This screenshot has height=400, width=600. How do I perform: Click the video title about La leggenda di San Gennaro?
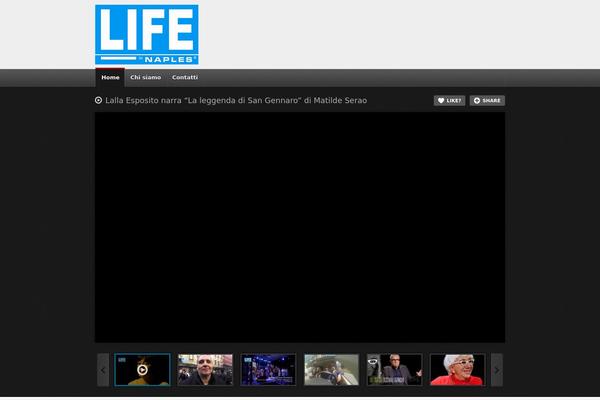[236, 100]
